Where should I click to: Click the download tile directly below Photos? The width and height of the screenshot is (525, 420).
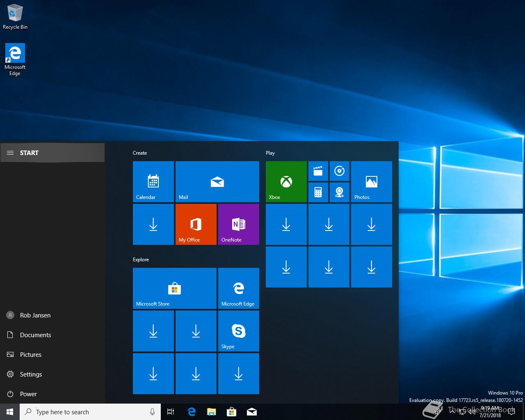(x=372, y=224)
